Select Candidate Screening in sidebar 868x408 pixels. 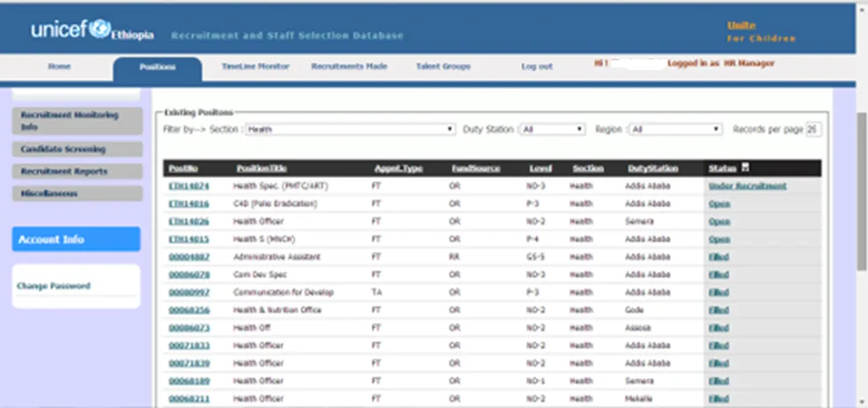coord(77,149)
